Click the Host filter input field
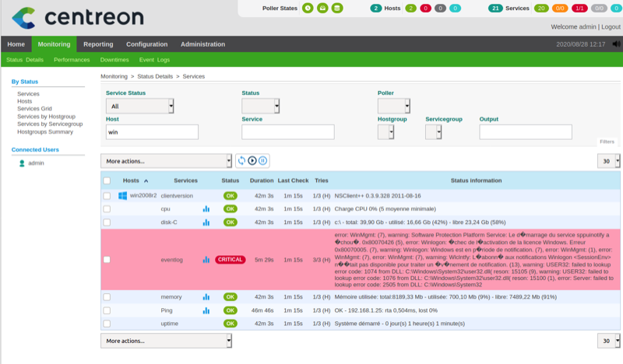623x364 pixels. point(153,132)
